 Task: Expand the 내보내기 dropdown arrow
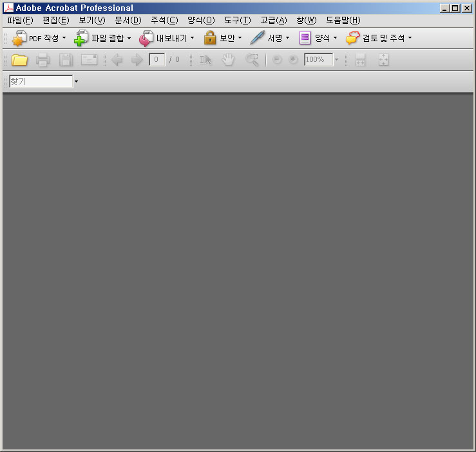point(192,38)
